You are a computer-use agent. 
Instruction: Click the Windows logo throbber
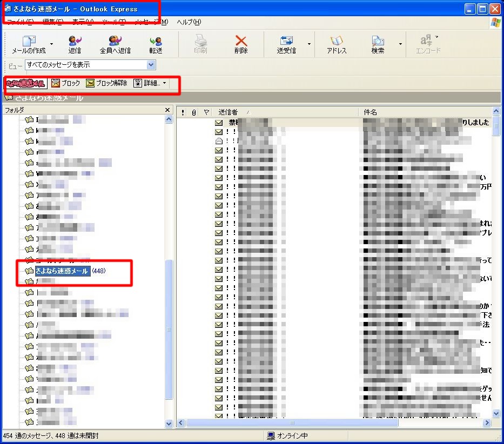(496, 22)
